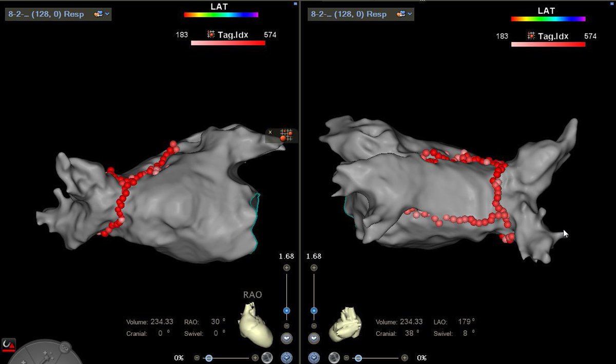Click the left pane upper heart view button
616x364 pixels.
pyautogui.click(x=286, y=339)
